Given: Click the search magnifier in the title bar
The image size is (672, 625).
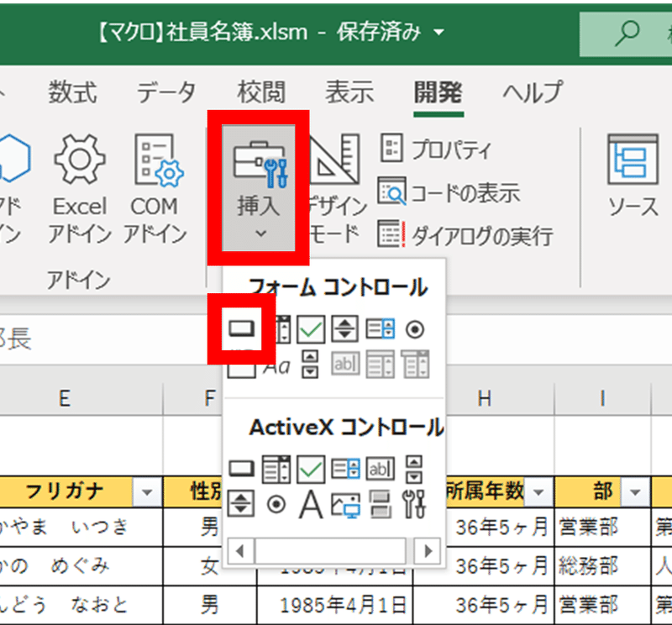Looking at the screenshot, I should pos(627,34).
